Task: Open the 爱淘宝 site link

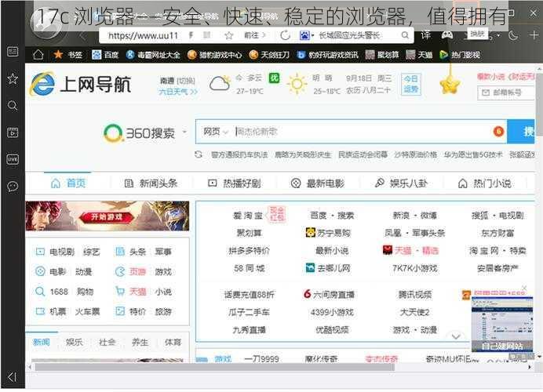Action: tap(248, 216)
